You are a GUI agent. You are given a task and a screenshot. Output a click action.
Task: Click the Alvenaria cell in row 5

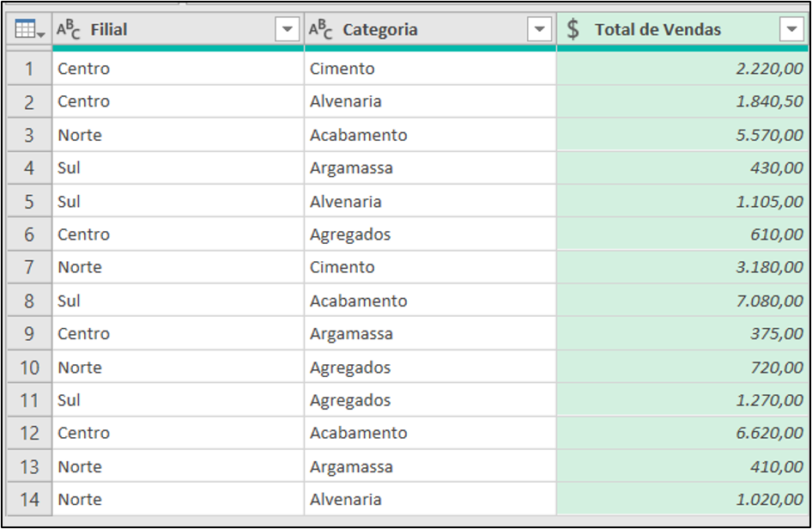pyautogui.click(x=430, y=201)
